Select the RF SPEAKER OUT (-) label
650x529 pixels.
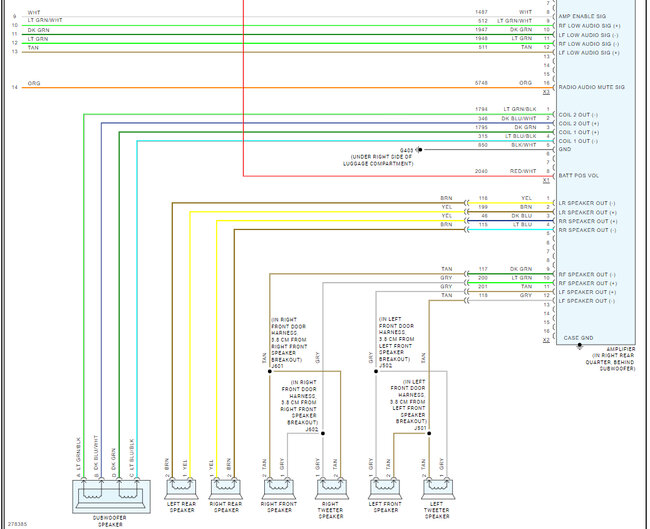587,274
